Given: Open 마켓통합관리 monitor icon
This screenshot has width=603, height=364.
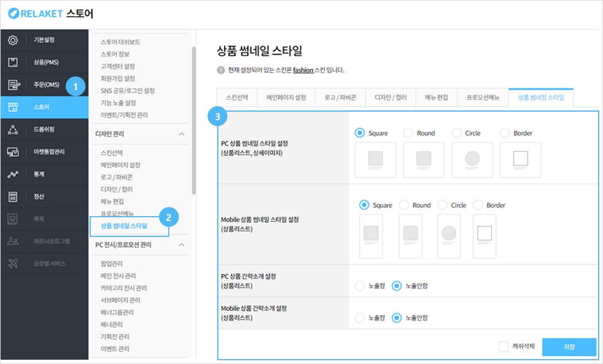Looking at the screenshot, I should (x=13, y=152).
